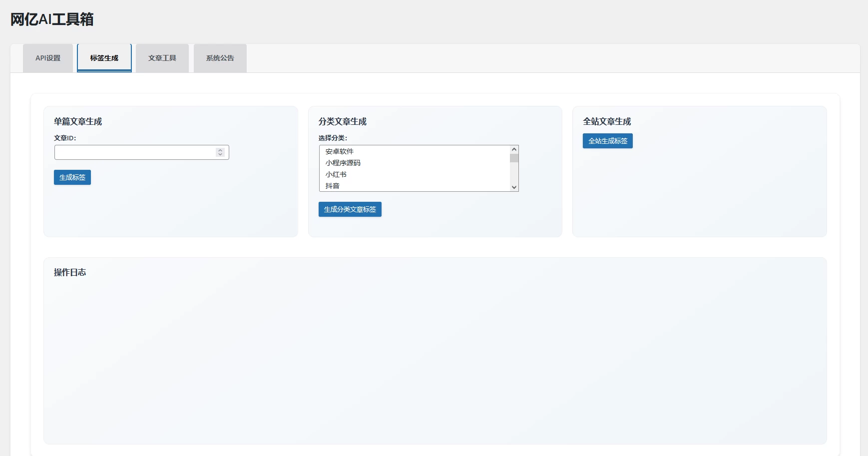Stay on the 标签生成 tab

[104, 57]
